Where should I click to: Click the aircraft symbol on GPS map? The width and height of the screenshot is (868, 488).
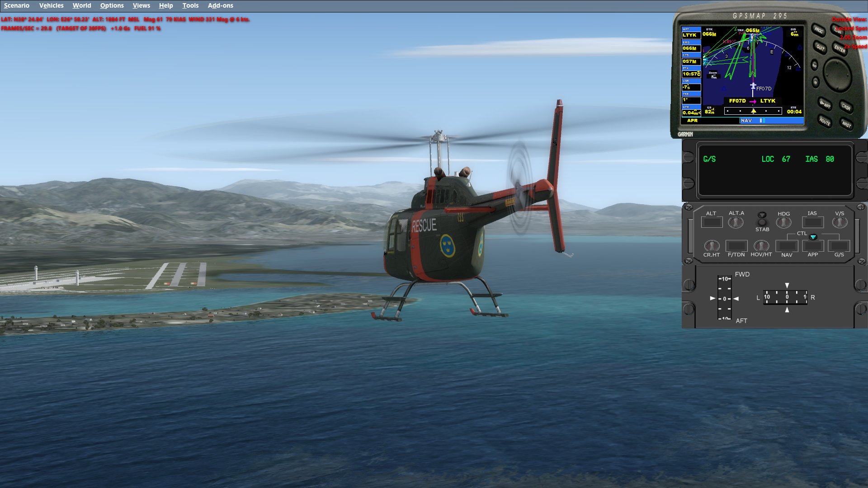point(753,85)
